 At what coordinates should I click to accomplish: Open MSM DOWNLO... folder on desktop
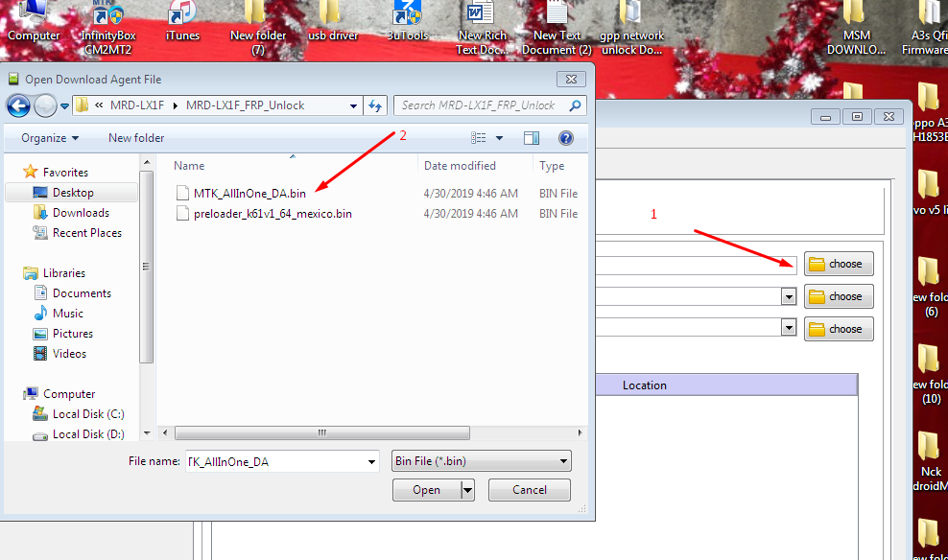pos(856,27)
